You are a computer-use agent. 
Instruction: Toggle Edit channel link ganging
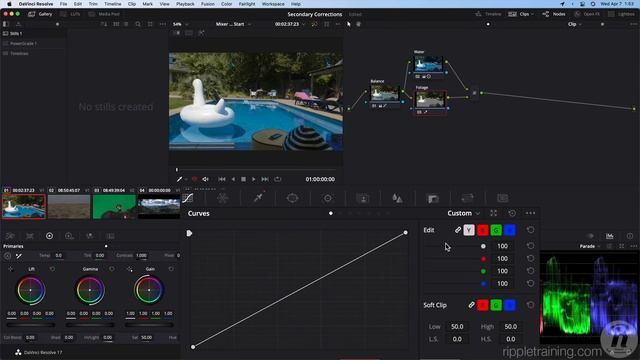pyautogui.click(x=458, y=230)
